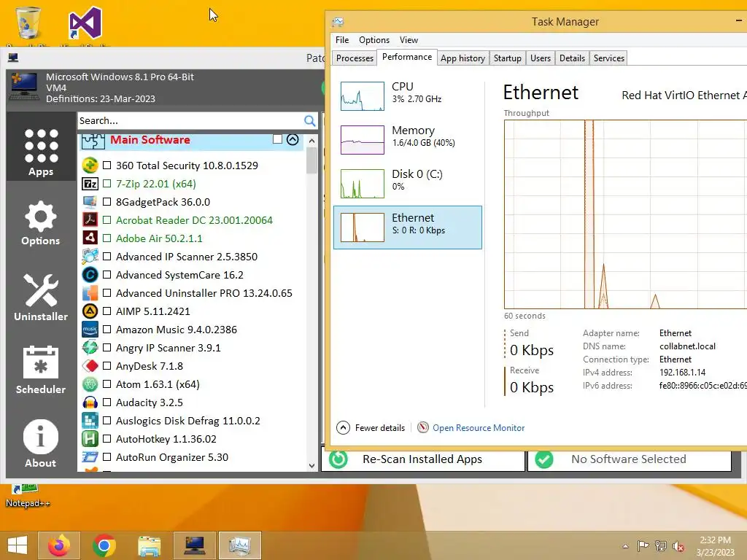Click the Audacity headphones icon

pyautogui.click(x=90, y=402)
